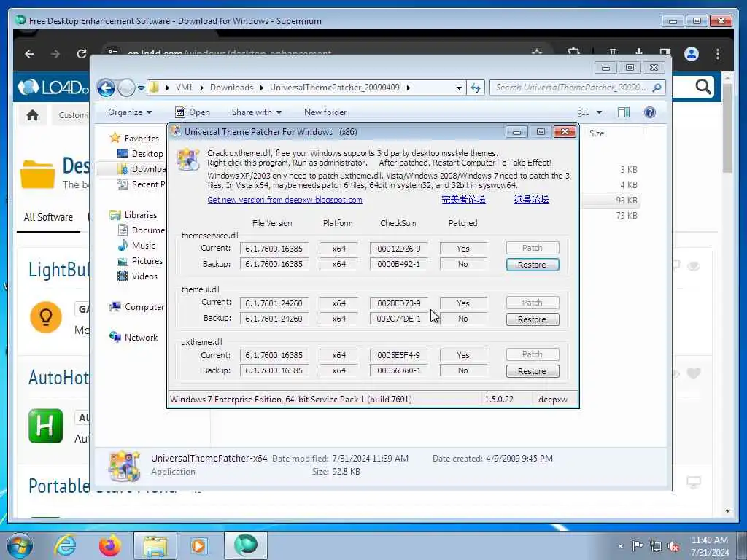Launch Firefox from taskbar
The height and width of the screenshot is (560, 747).
coord(109,545)
